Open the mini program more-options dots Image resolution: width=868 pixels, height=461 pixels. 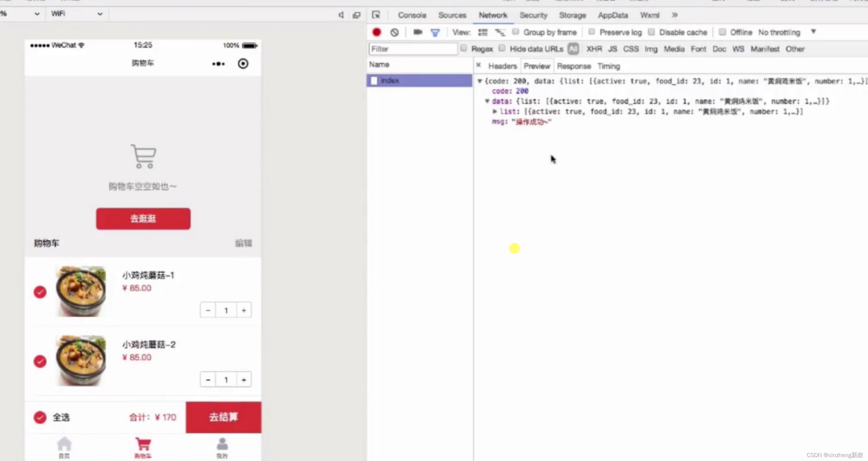(218, 64)
